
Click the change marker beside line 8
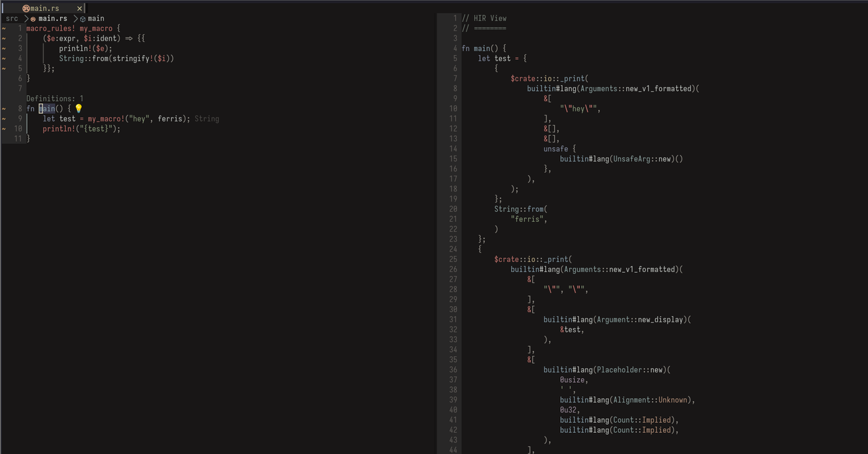pyautogui.click(x=5, y=109)
